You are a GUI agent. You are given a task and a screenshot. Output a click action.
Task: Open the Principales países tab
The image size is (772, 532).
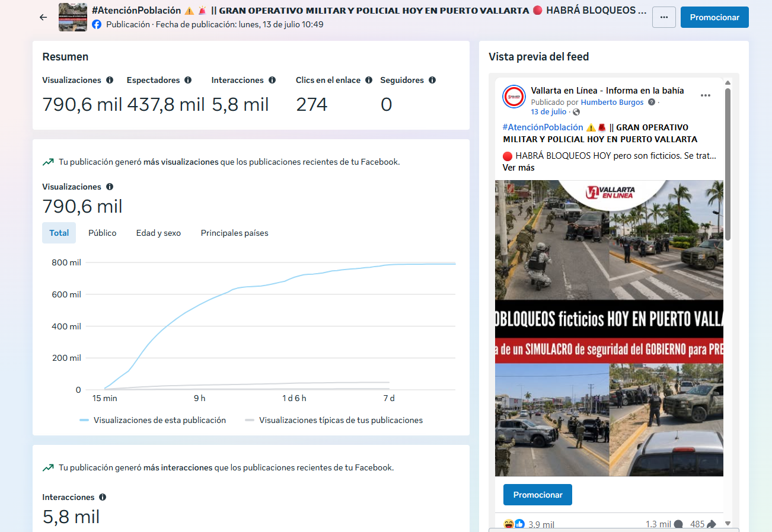click(234, 233)
